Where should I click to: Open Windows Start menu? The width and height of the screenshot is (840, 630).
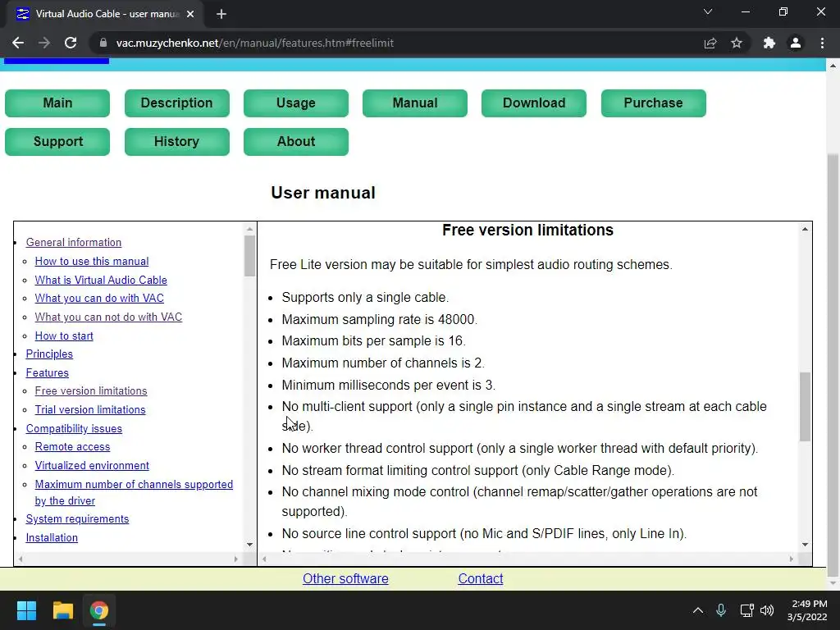point(26,610)
